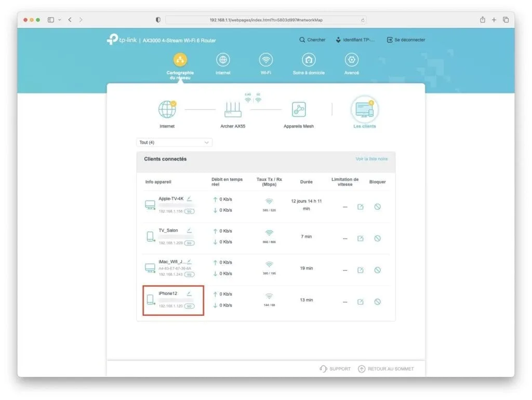The image size is (532, 400).
Task: Edit speed limit for iMac_Wifi
Action: 361,270
